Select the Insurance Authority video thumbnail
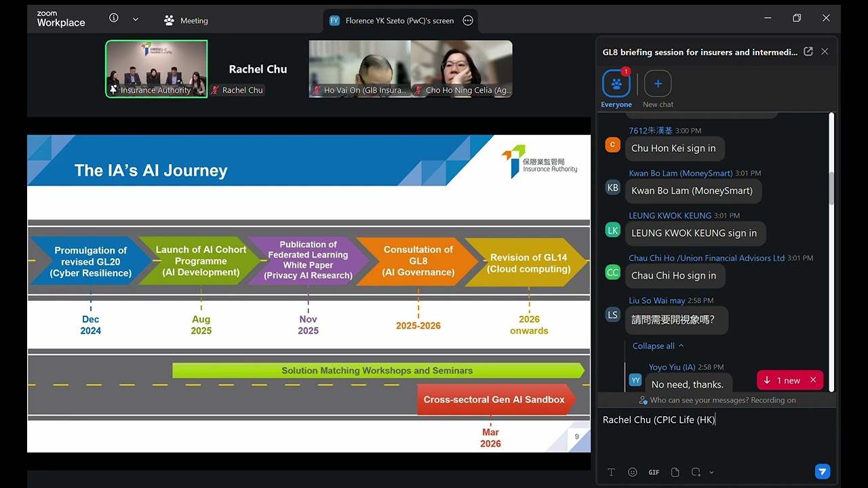This screenshot has height=488, width=868. [157, 69]
